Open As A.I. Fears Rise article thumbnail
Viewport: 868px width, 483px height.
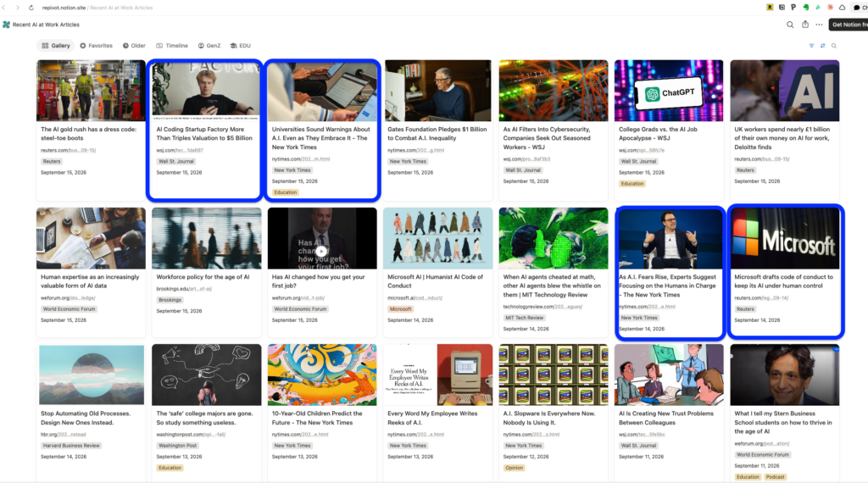pyautogui.click(x=670, y=239)
